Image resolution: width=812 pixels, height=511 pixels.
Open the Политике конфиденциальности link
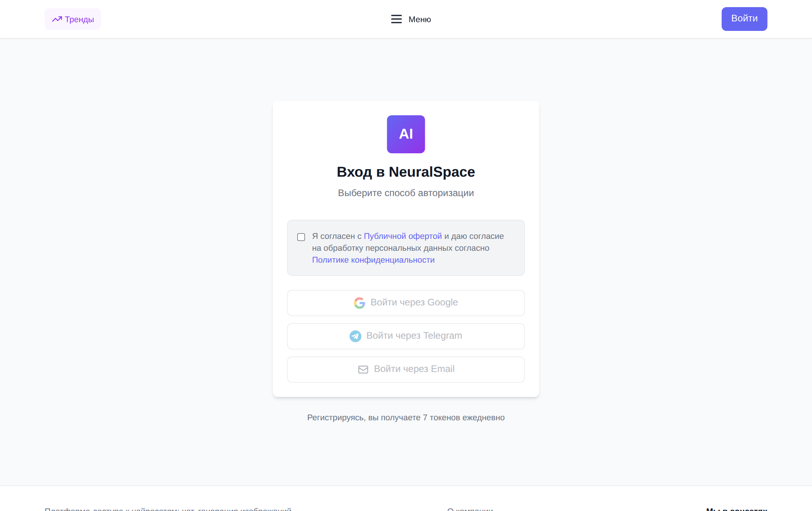[x=373, y=260]
